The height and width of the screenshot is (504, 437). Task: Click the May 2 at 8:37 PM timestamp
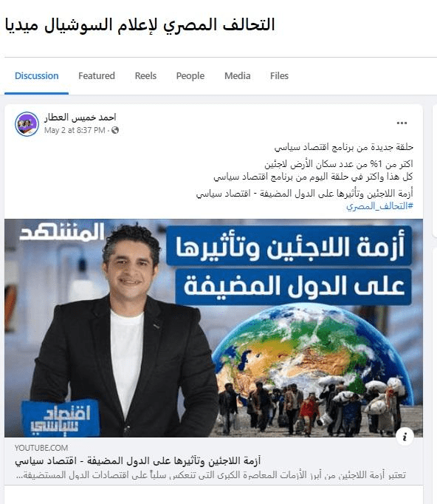coord(75,130)
